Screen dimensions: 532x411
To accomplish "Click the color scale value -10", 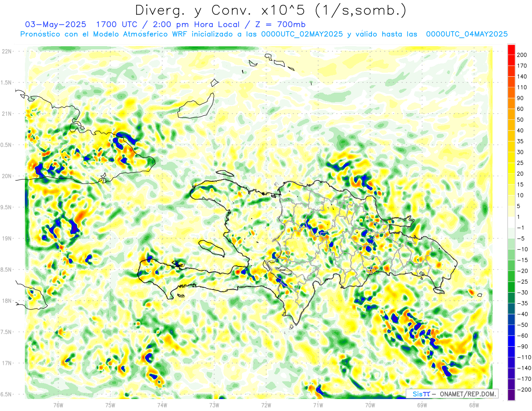I will (x=523, y=249).
